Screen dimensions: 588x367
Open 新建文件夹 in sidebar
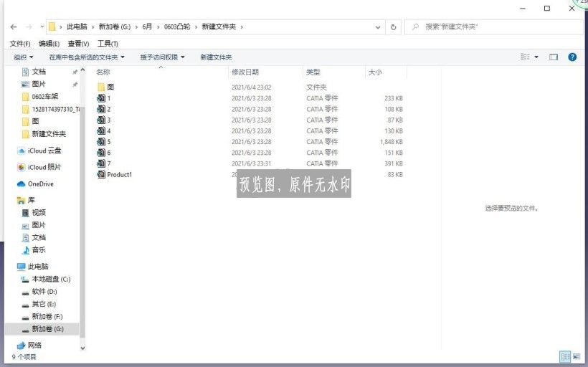point(44,134)
